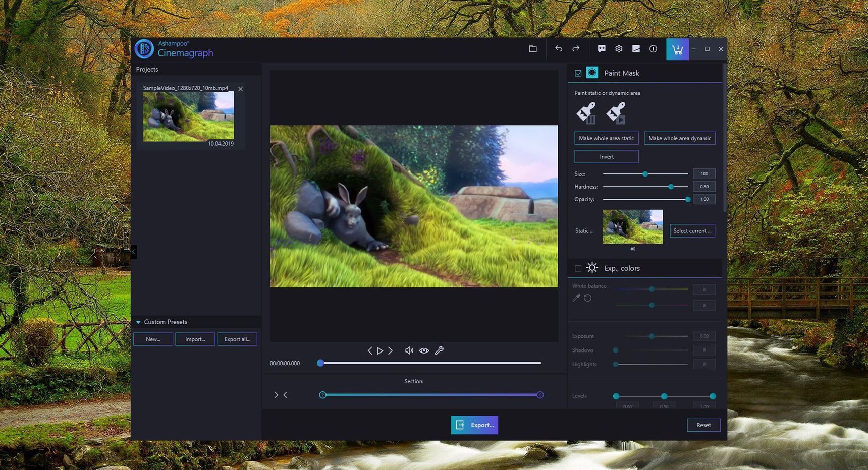This screenshot has height=470, width=868.
Task: Click the main video preview
Action: click(x=414, y=206)
